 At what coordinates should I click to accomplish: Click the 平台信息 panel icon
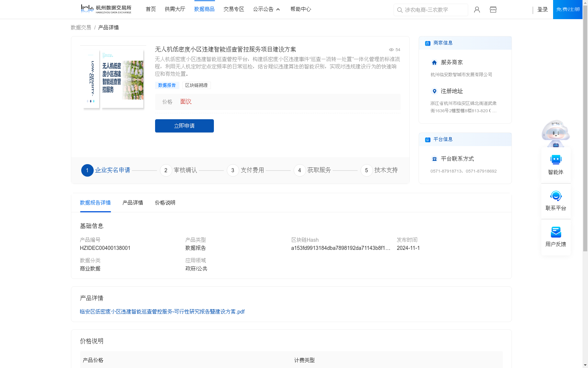tap(427, 139)
